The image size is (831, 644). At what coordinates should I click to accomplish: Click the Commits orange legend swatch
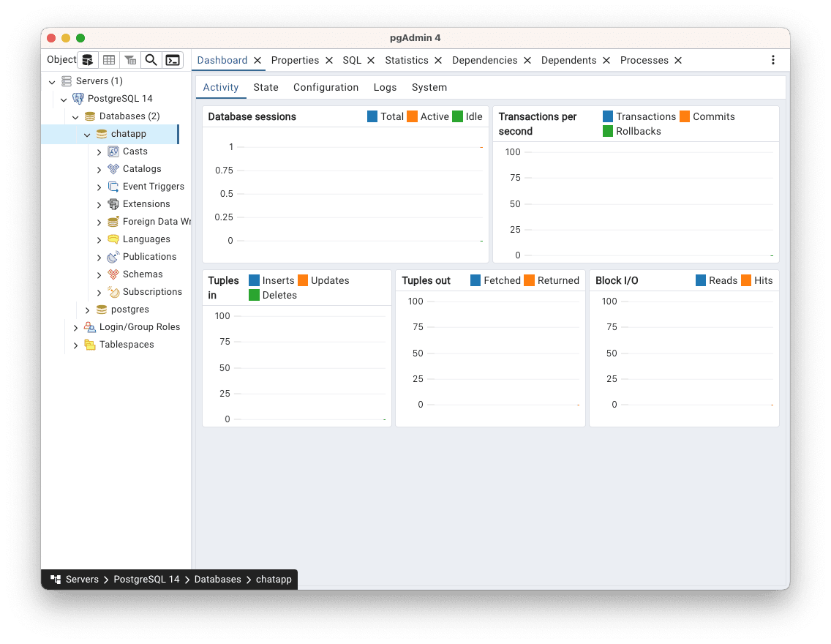pos(684,116)
